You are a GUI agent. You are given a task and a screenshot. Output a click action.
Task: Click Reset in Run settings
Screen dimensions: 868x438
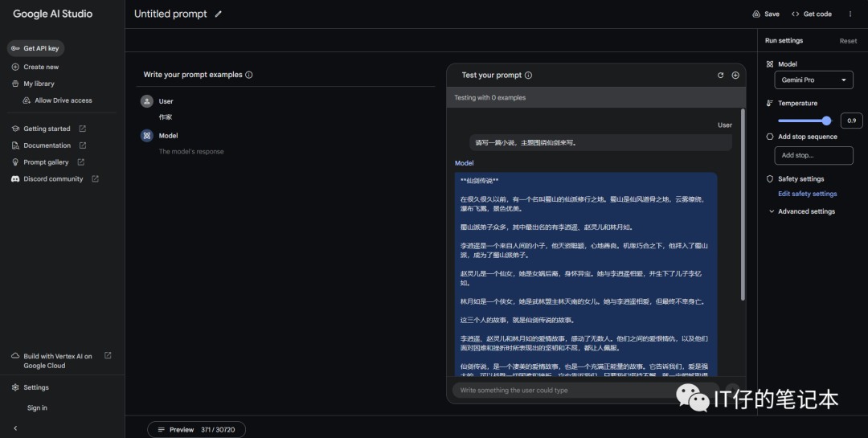coord(848,41)
